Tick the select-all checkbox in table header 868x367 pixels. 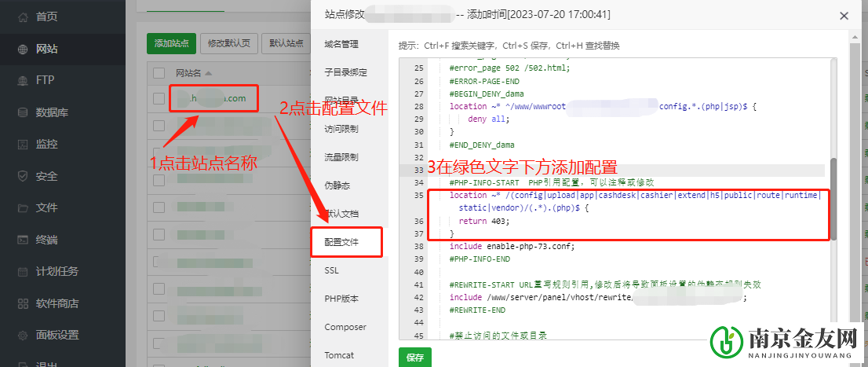159,73
